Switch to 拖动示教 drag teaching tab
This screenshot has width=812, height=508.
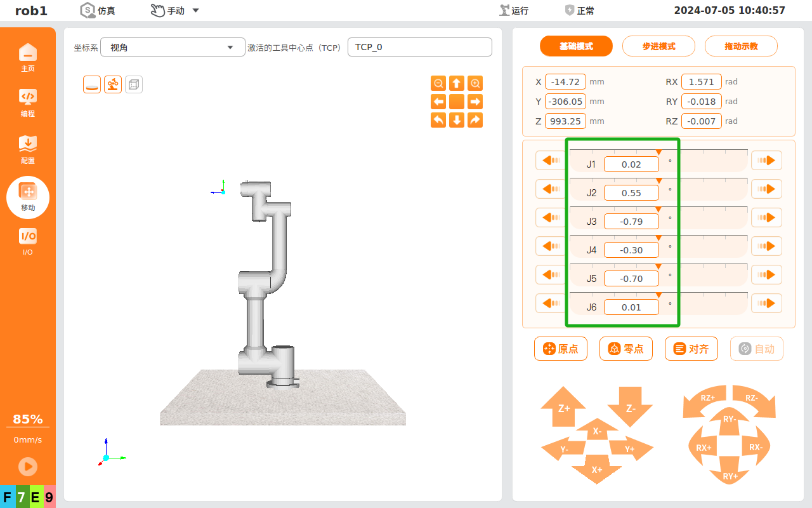click(741, 46)
